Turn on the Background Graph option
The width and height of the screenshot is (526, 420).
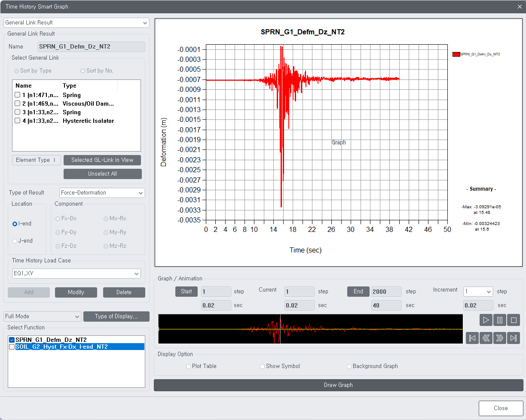pyautogui.click(x=349, y=366)
